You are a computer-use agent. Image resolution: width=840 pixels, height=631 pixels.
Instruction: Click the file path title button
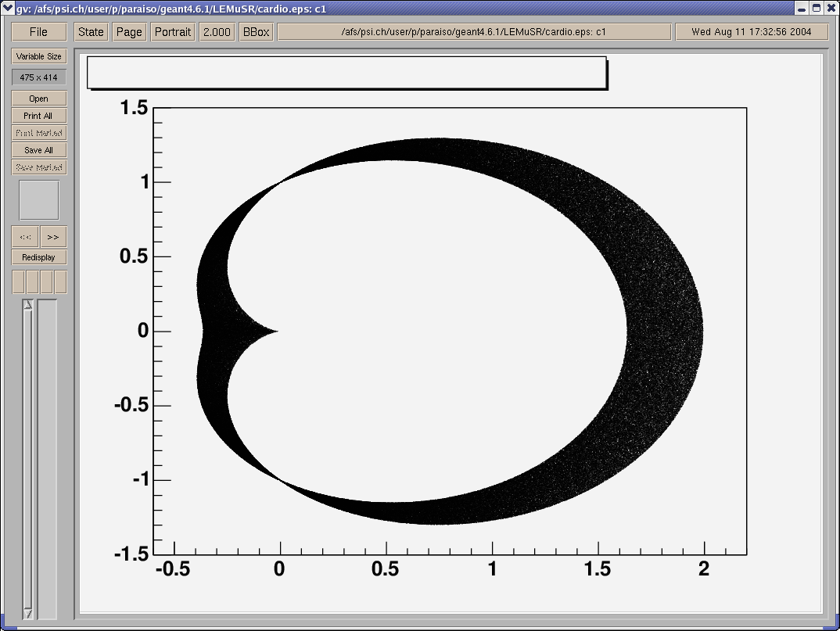tap(474, 32)
